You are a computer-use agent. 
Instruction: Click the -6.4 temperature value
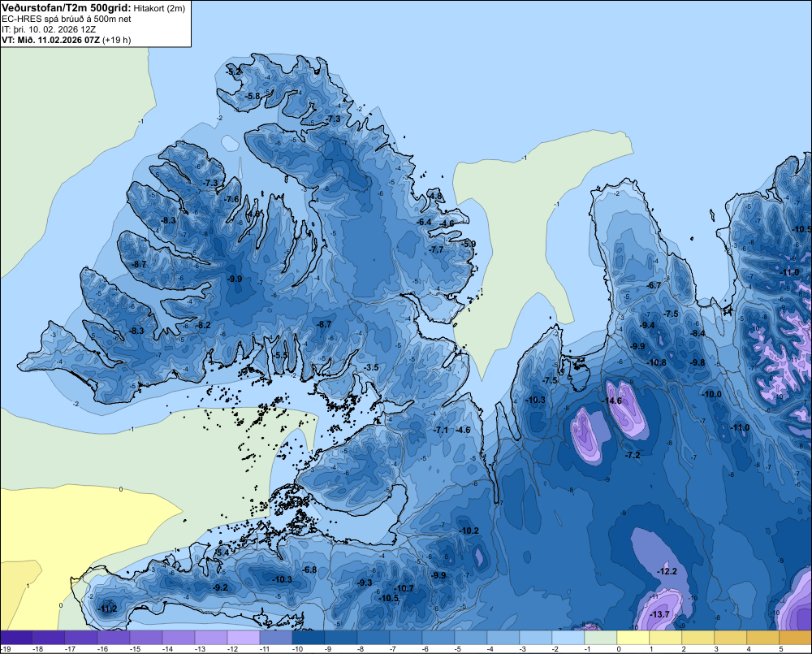point(424,222)
